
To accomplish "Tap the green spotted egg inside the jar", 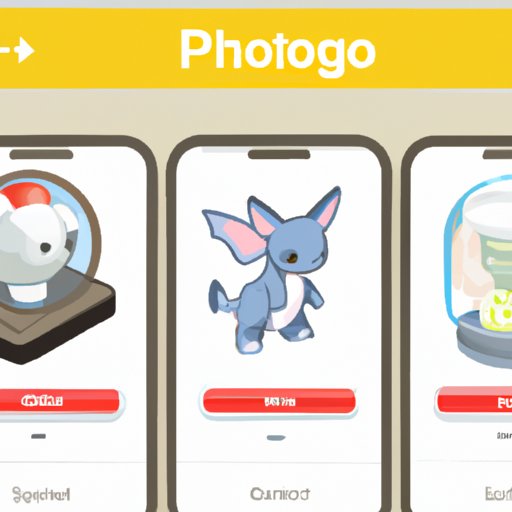I will (x=497, y=308).
